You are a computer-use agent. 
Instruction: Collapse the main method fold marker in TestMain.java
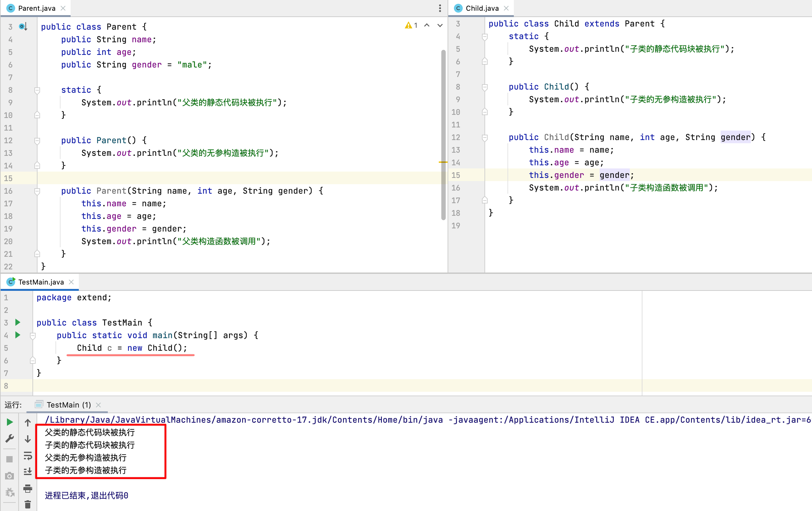click(x=33, y=336)
